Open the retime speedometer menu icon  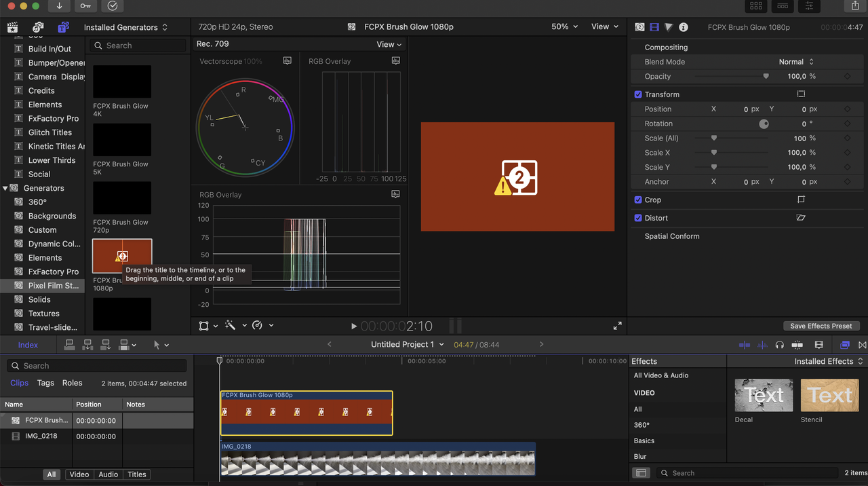(257, 326)
